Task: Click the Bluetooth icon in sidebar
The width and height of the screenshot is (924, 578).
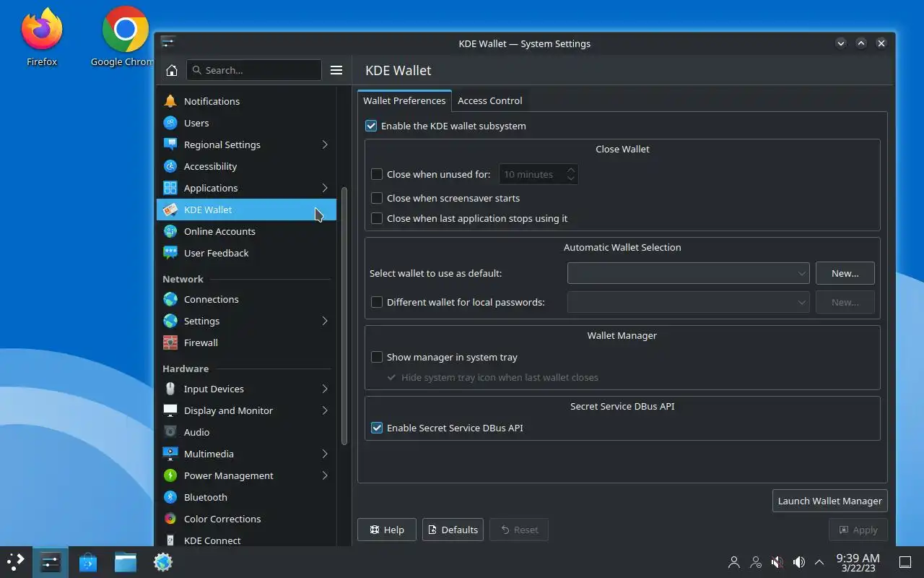Action: click(x=170, y=497)
